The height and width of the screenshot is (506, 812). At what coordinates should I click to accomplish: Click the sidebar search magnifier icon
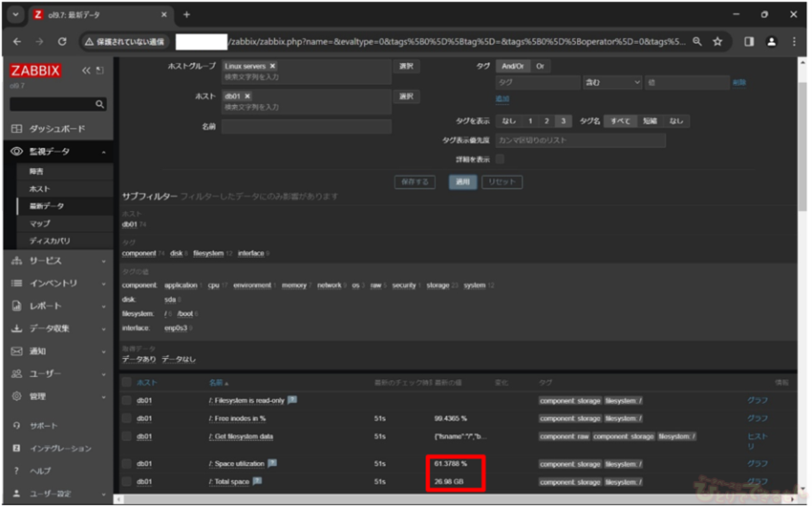coord(100,104)
